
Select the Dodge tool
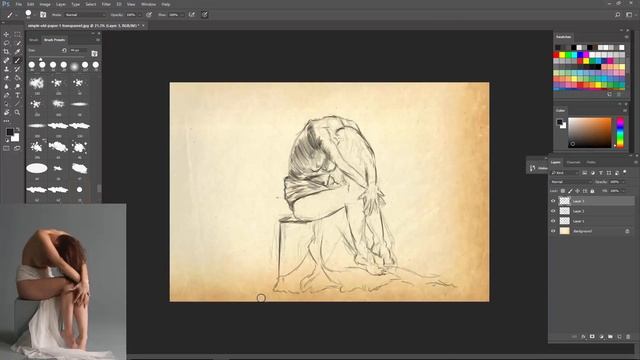(17, 86)
